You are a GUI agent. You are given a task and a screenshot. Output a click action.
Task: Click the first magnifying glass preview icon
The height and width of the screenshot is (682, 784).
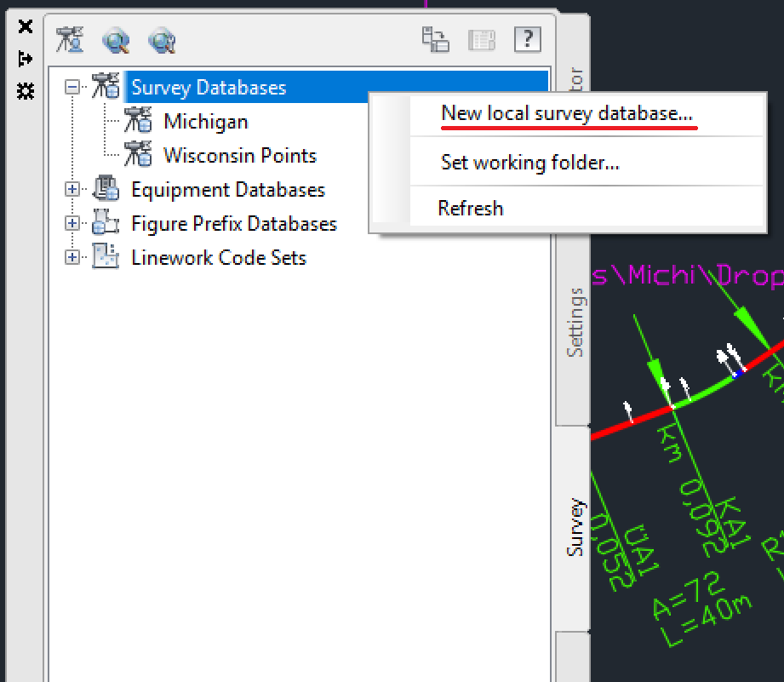pyautogui.click(x=117, y=40)
